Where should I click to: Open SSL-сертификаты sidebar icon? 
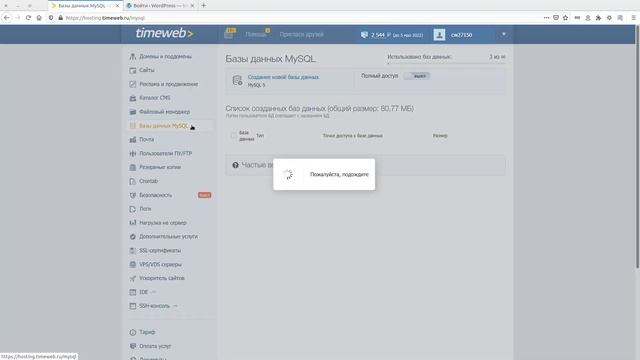pyautogui.click(x=133, y=251)
